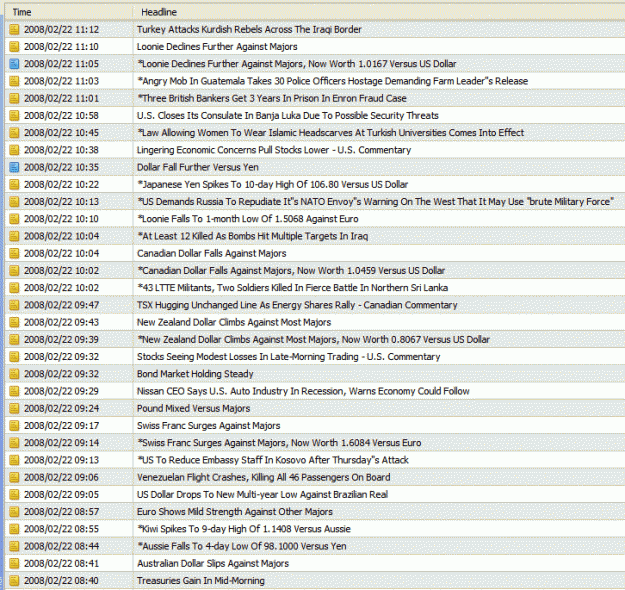The width and height of the screenshot is (625, 590).
Task: Click icon beside 43 LTTE Militants headline
Action: (14, 288)
